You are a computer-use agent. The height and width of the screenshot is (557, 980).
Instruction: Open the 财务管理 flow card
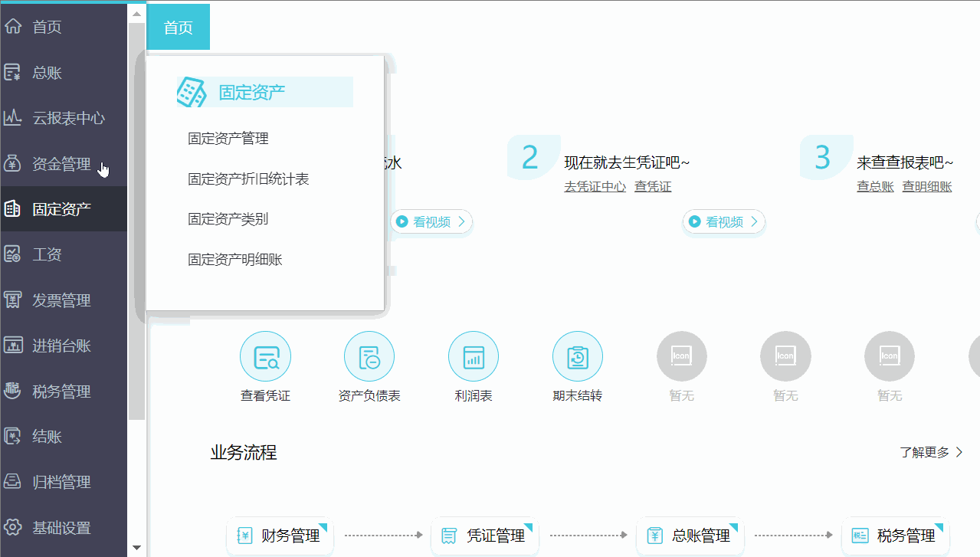pyautogui.click(x=280, y=536)
